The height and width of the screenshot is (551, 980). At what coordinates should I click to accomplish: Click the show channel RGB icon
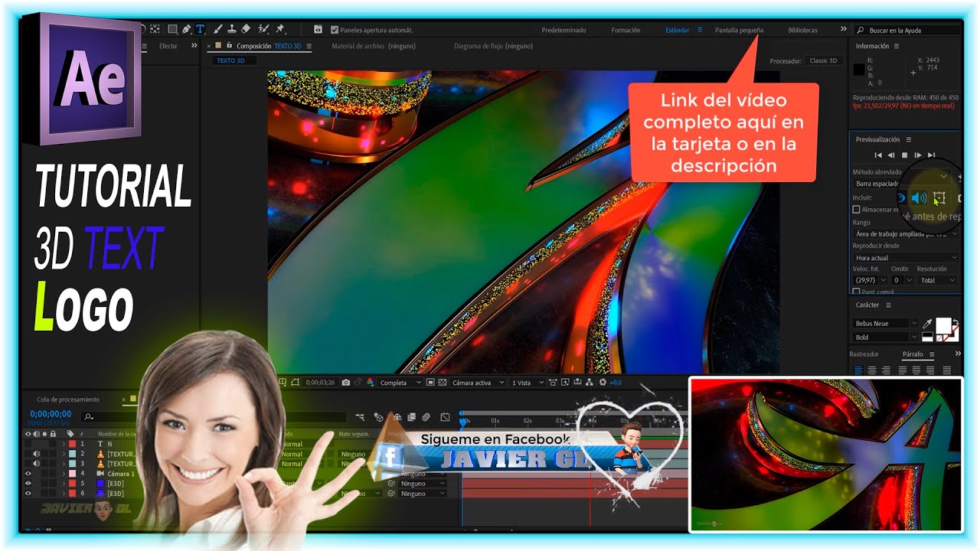click(370, 383)
